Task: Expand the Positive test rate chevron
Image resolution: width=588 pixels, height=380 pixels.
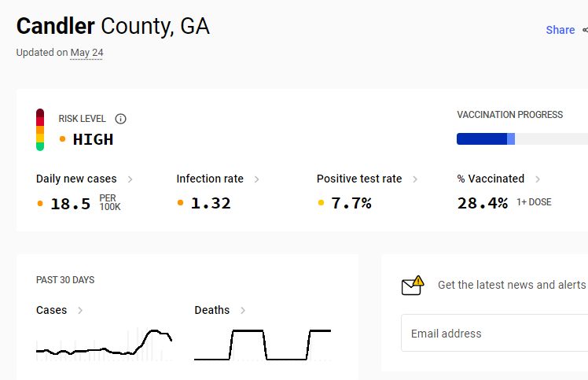Action: click(x=415, y=179)
